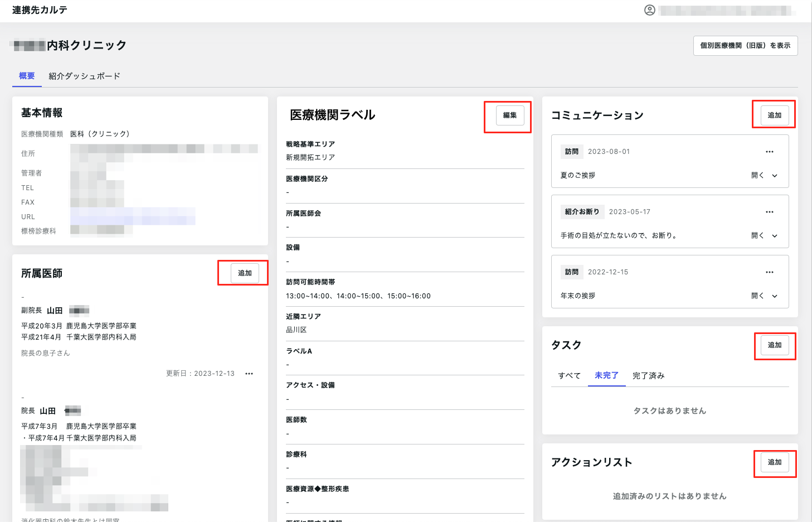Viewport: 812px width, 522px height.
Task: Click the 医師数 label
Action: (x=296, y=420)
